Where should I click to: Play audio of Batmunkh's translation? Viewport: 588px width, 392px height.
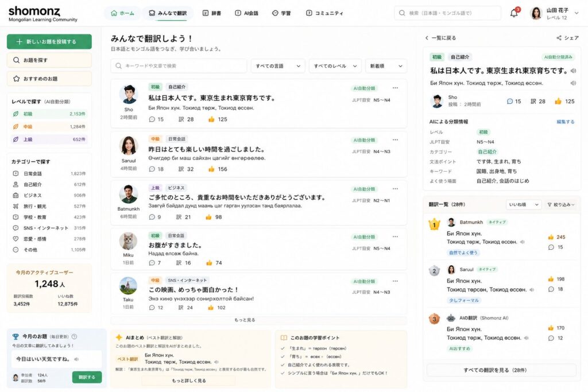click(x=523, y=242)
